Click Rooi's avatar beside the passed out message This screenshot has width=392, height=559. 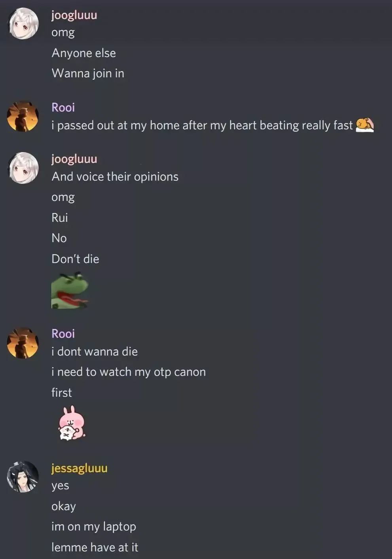pos(23,116)
